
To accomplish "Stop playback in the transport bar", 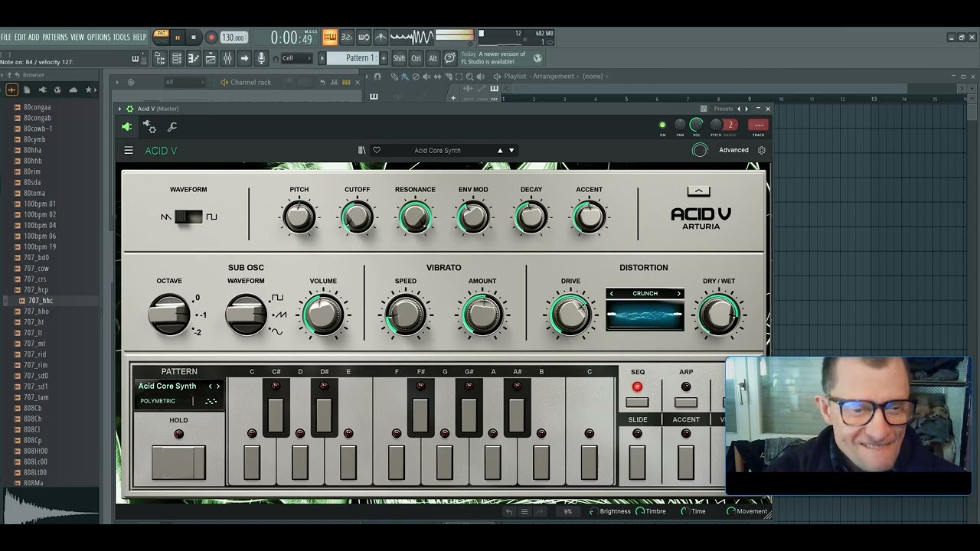I will [x=194, y=37].
